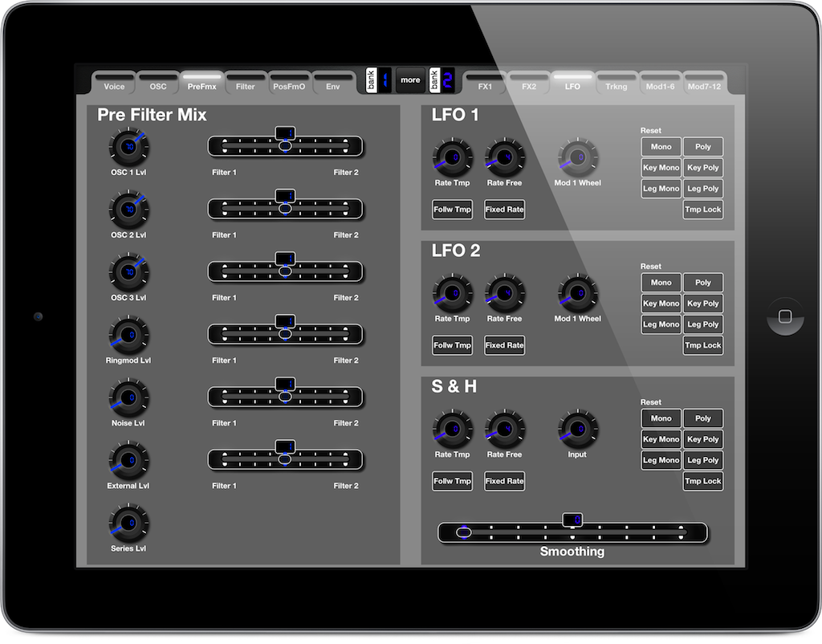This screenshot has height=644, width=822.
Task: Enable Fixed Rate for LFO 1
Action: [503, 209]
